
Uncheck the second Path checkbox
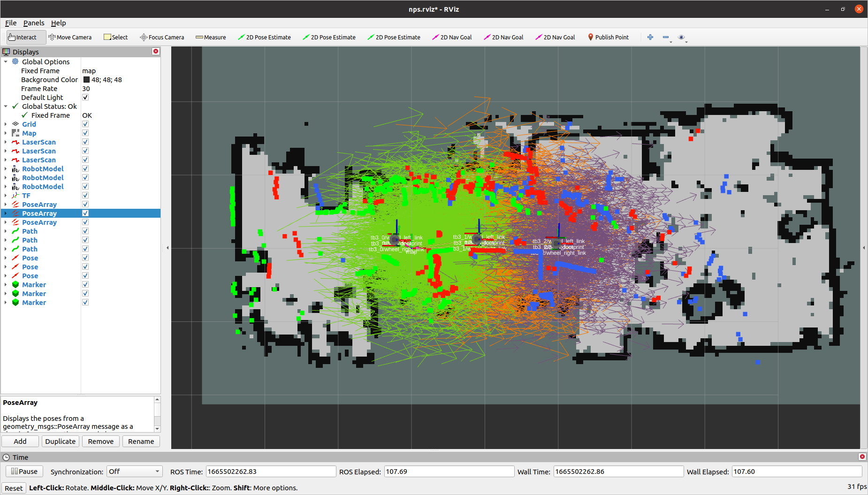pos(85,240)
